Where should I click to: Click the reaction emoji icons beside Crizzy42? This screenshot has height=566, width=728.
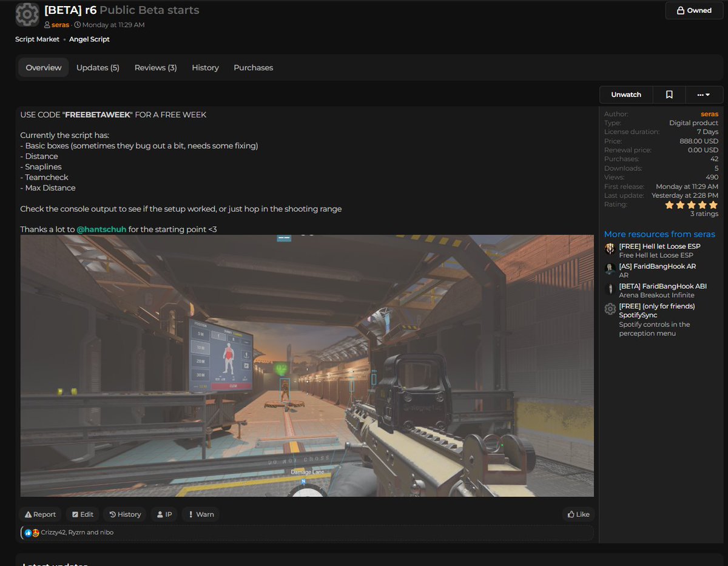point(32,533)
